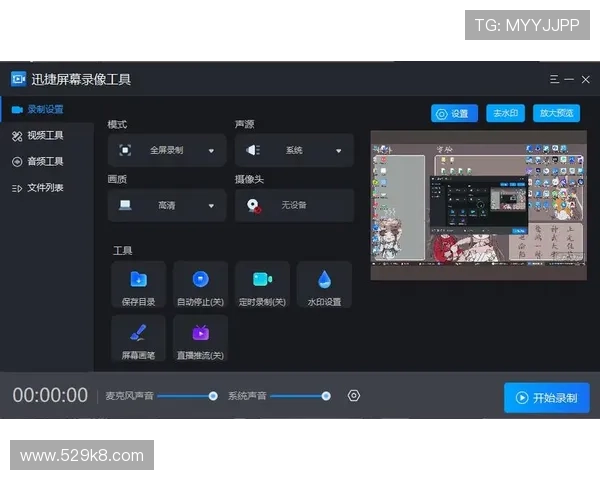Expand the 画质 高清 dropdown

pyautogui.click(x=167, y=205)
